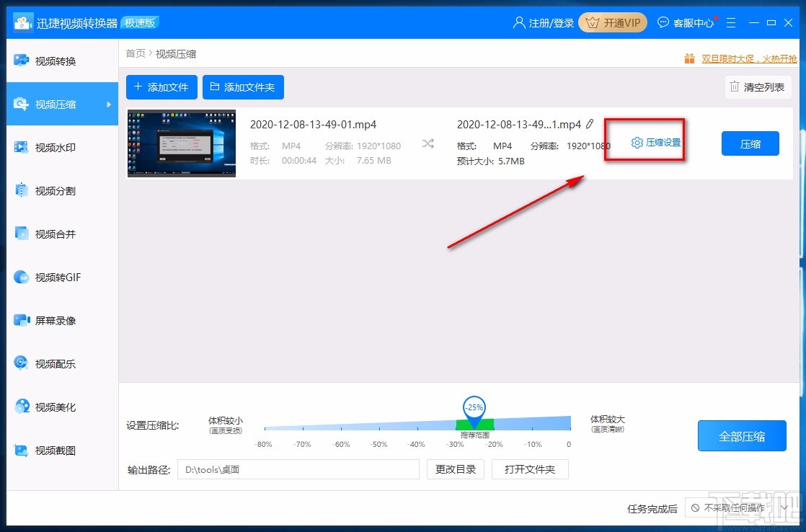Open 客服中心 customer service
Screen dimensions: 806x532
(685, 22)
